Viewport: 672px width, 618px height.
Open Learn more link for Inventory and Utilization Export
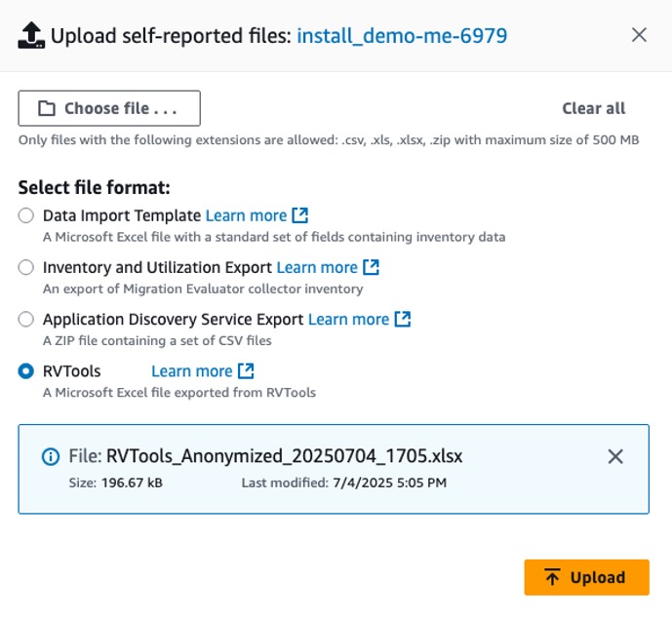(x=317, y=267)
